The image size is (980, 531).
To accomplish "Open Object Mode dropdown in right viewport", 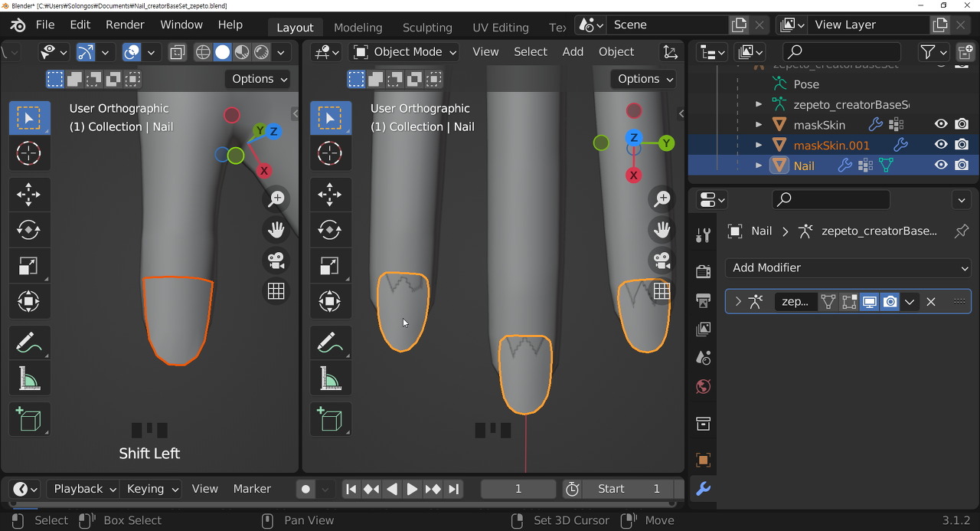I will (x=406, y=52).
